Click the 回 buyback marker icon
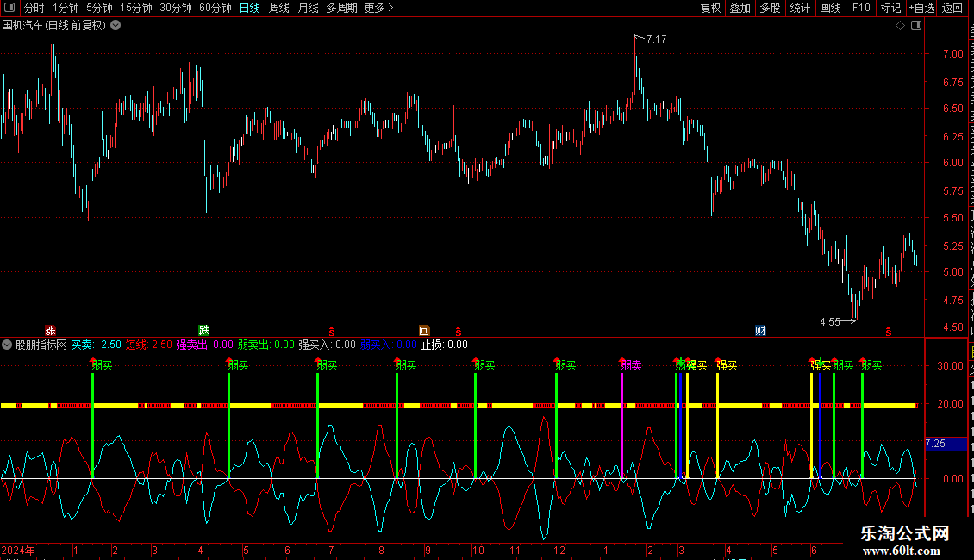Screen dimensions: 974x560 (424, 330)
